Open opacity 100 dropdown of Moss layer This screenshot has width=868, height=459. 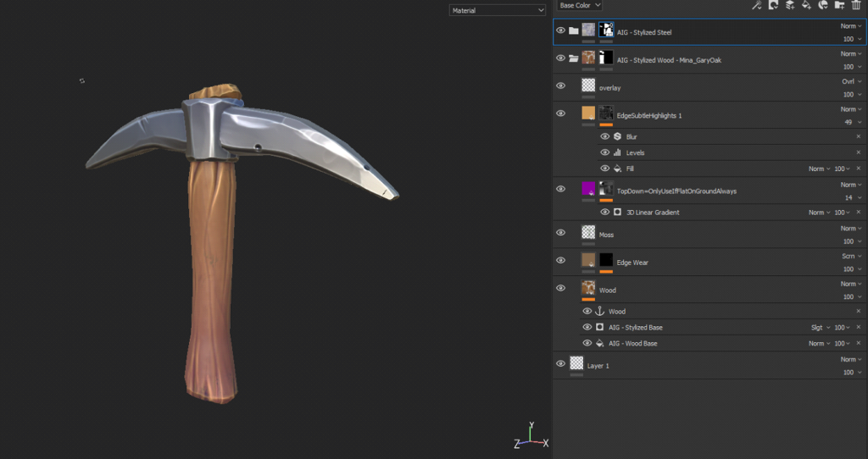point(853,241)
